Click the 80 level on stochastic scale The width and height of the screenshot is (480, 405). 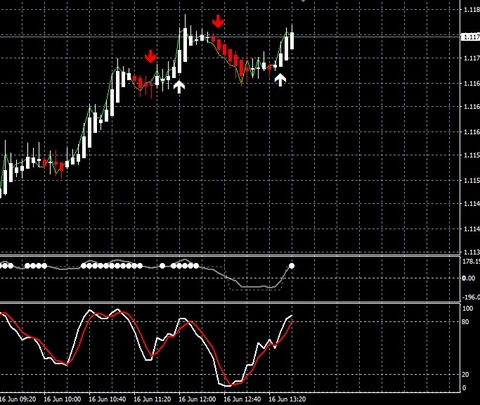pyautogui.click(x=466, y=322)
